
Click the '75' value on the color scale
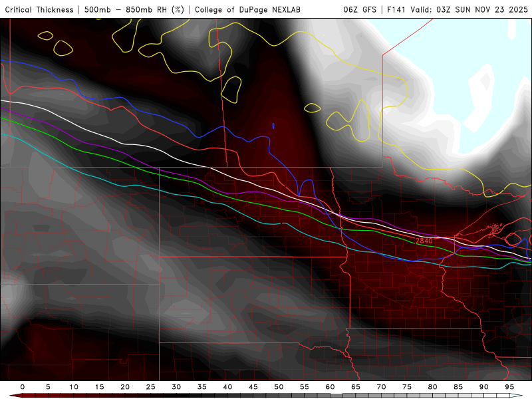coord(407,387)
